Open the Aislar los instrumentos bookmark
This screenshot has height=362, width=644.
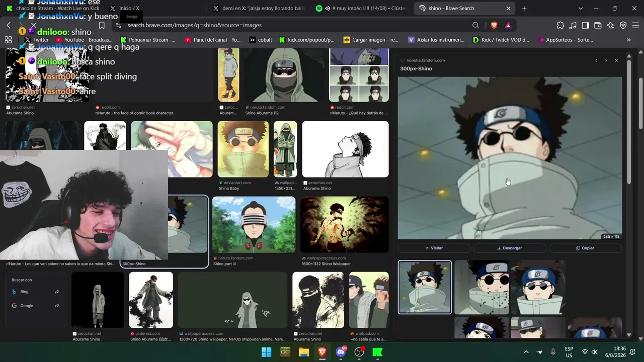coord(436,40)
